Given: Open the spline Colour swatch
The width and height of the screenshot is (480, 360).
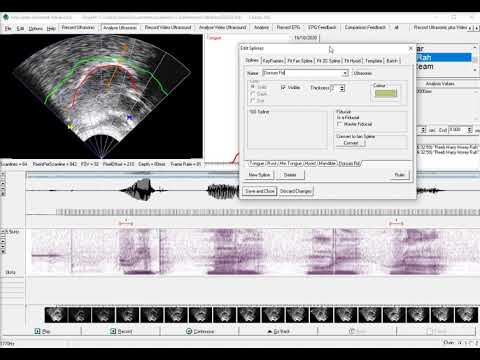Looking at the screenshot, I should point(386,93).
